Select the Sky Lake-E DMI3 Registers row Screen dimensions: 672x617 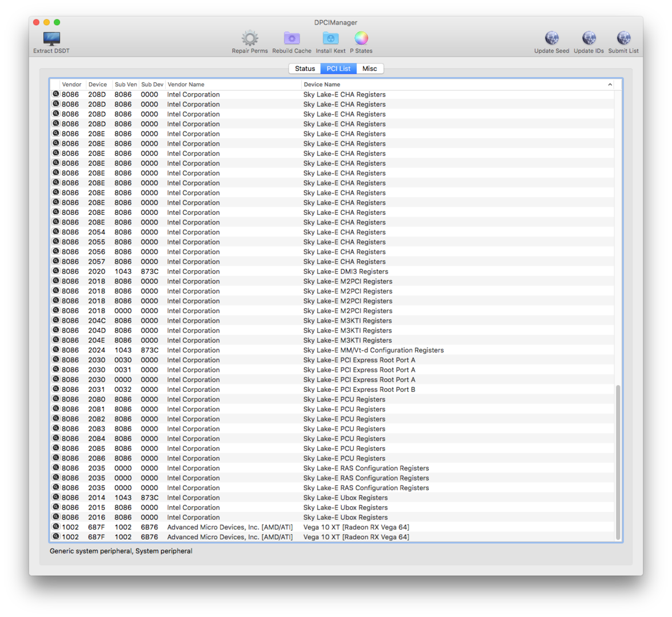pyautogui.click(x=332, y=271)
